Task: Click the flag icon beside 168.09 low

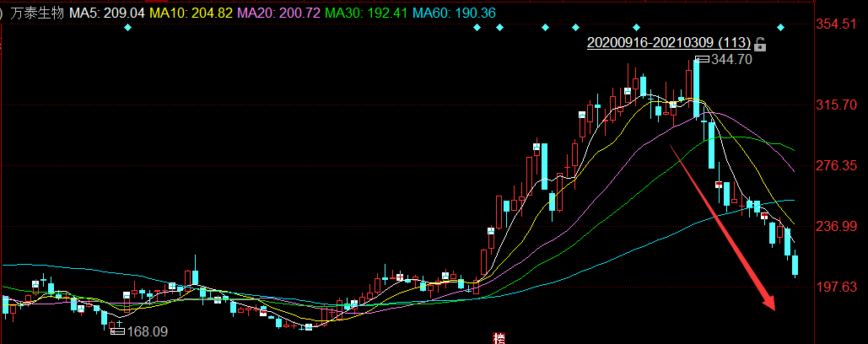Action: pos(118,332)
